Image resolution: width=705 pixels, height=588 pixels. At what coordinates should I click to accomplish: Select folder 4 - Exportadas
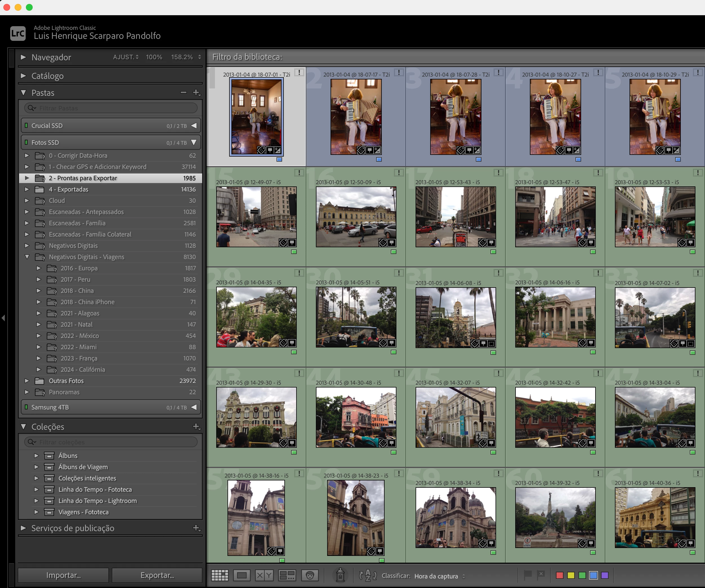(x=68, y=190)
